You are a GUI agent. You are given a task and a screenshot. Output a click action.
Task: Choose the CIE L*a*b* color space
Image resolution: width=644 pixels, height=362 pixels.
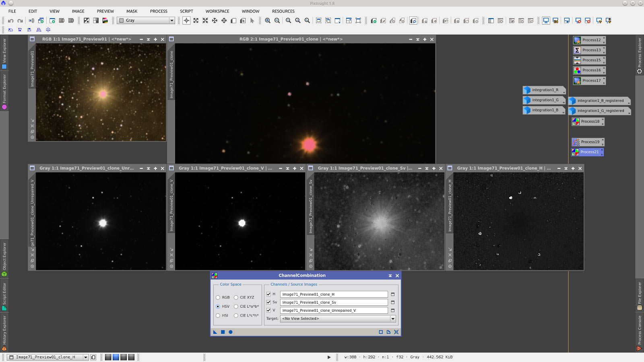pyautogui.click(x=236, y=306)
